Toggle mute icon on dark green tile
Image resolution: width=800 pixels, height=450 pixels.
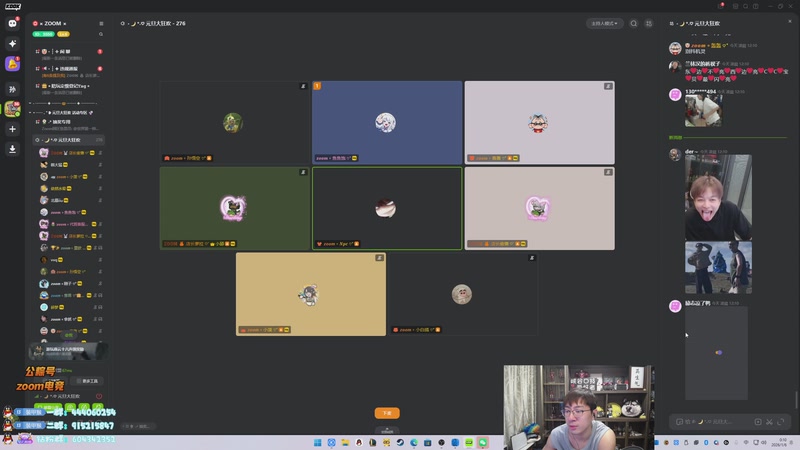point(303,172)
